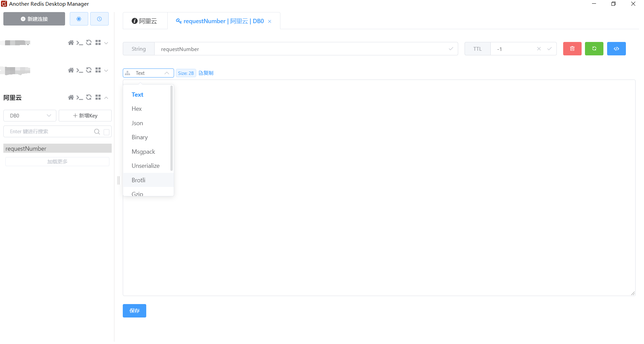Viewport: 644px width, 344px height.
Task: Open command log with the clock icon
Action: click(99, 19)
